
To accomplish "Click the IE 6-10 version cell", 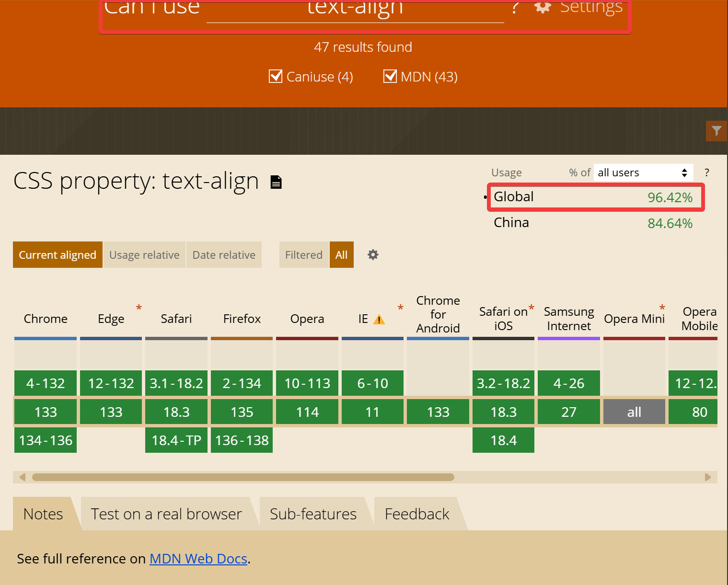I will coord(372,383).
